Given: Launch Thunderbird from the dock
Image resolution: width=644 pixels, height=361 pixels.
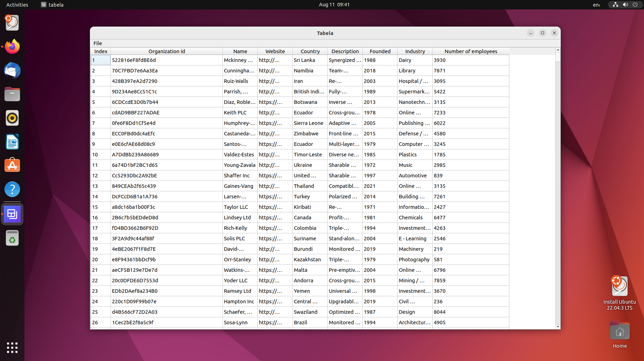Looking at the screenshot, I should 12,70.
